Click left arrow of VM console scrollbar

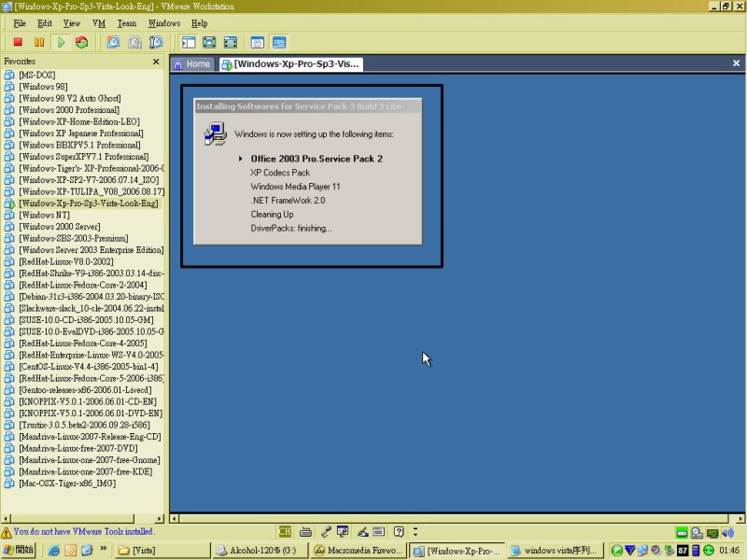(175, 518)
